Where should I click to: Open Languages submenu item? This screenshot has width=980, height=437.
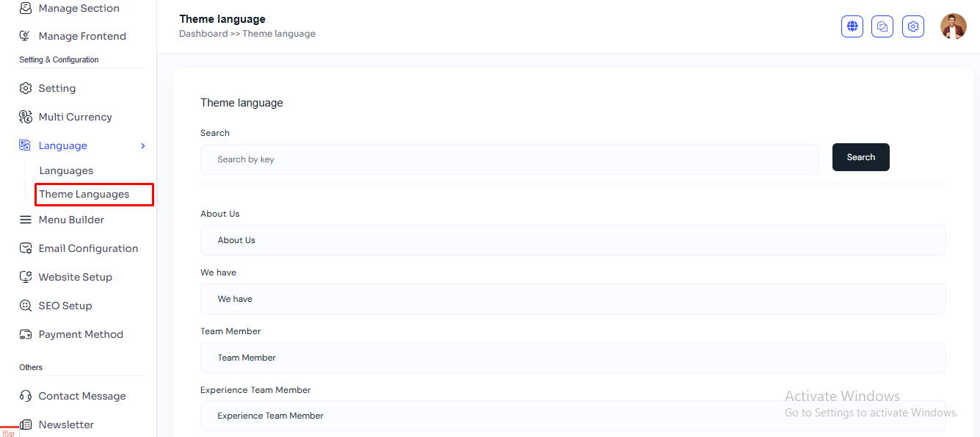(x=66, y=170)
